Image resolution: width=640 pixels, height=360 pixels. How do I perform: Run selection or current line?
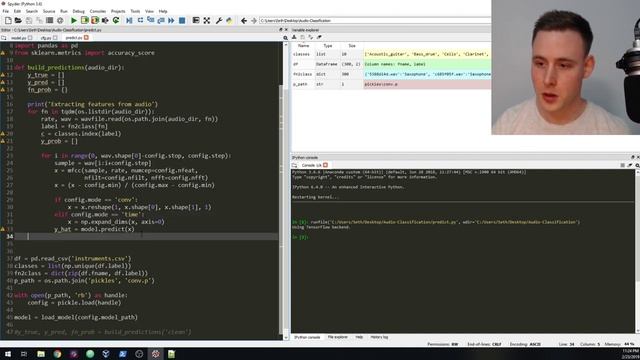[x=105, y=20]
